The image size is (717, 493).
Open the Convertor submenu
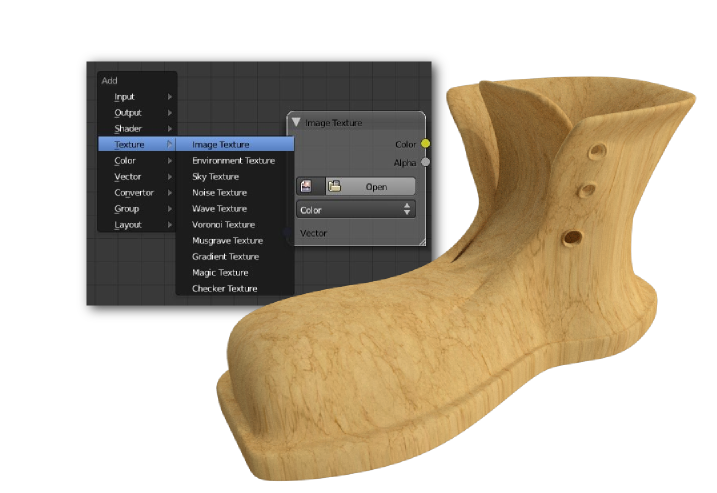tap(137, 193)
